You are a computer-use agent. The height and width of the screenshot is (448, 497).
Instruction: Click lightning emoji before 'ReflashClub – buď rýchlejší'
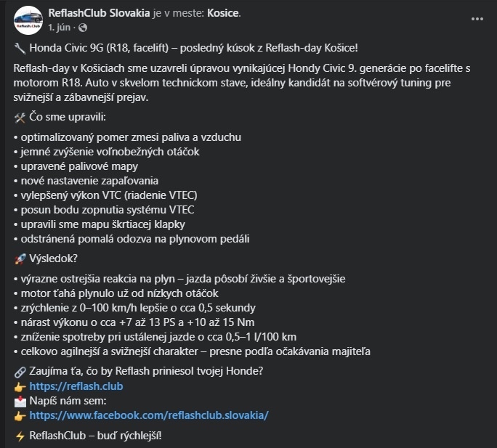click(20, 436)
